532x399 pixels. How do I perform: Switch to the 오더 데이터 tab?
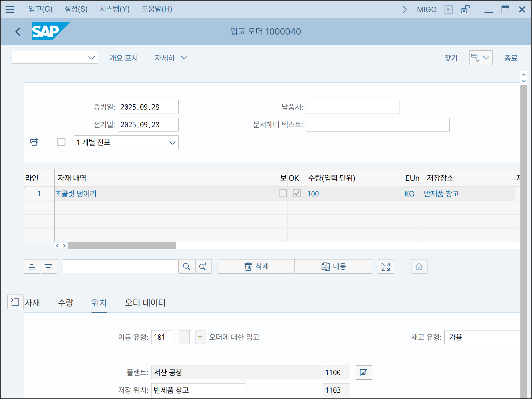[145, 303]
